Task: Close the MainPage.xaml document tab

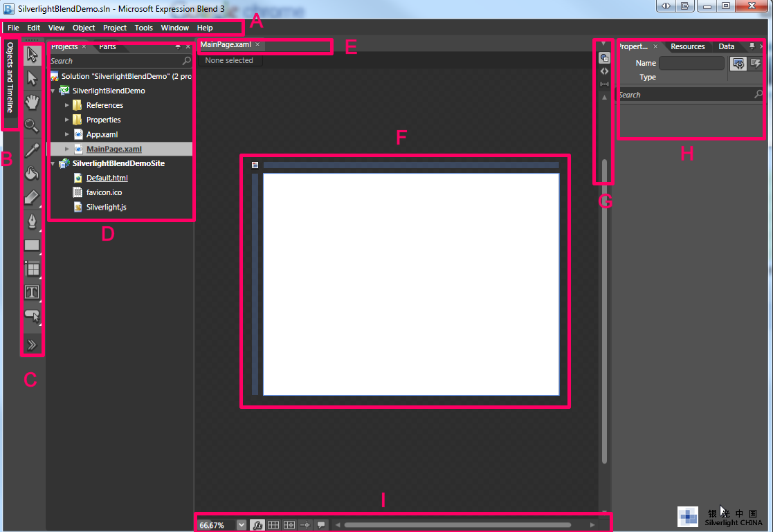Action: coord(257,44)
